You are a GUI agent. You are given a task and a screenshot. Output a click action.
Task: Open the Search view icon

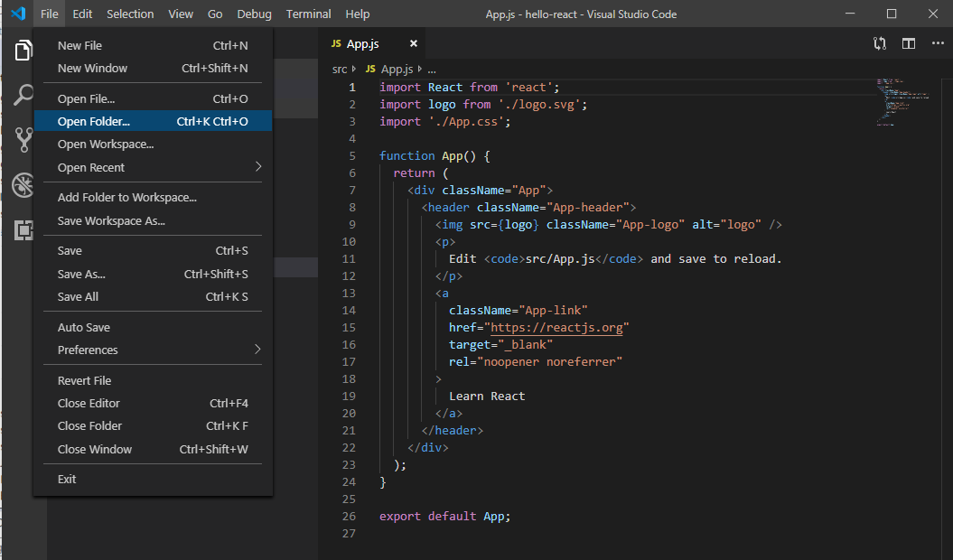tap(23, 95)
